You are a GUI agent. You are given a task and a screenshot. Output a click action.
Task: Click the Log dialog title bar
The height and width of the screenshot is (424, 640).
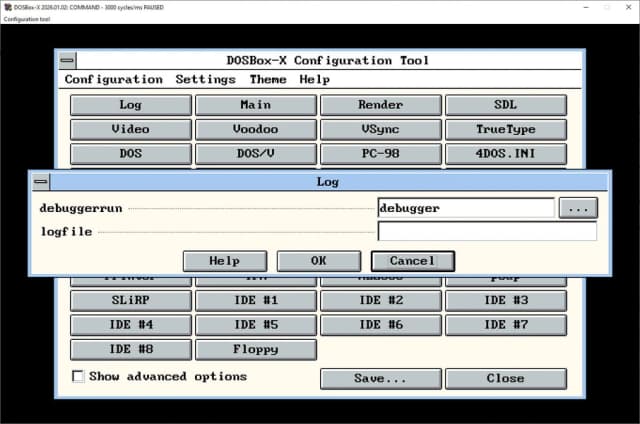tap(329, 182)
